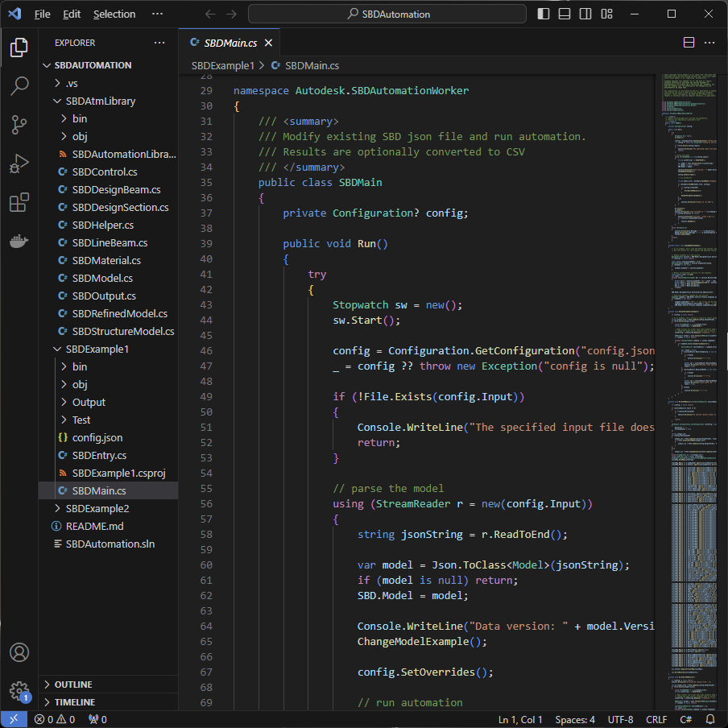This screenshot has width=728, height=728.
Task: Expand the OUTLINE section
Action: pyautogui.click(x=72, y=685)
